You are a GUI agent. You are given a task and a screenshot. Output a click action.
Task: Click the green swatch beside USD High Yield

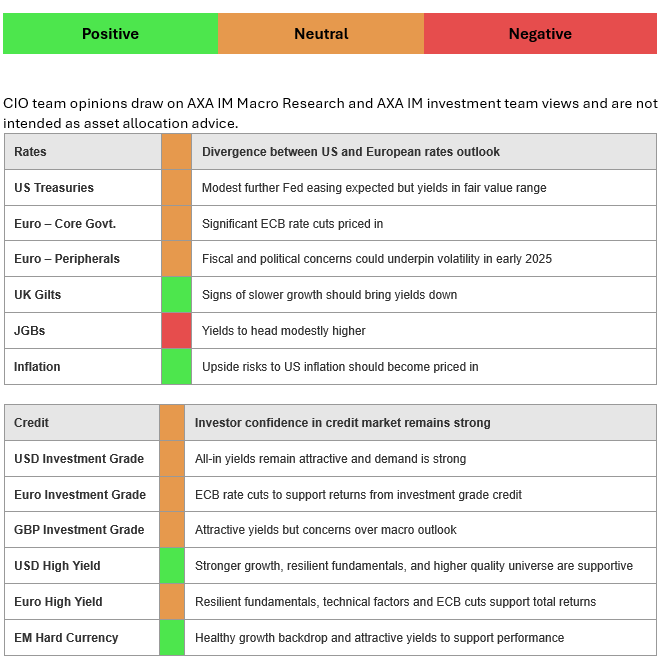click(x=172, y=566)
